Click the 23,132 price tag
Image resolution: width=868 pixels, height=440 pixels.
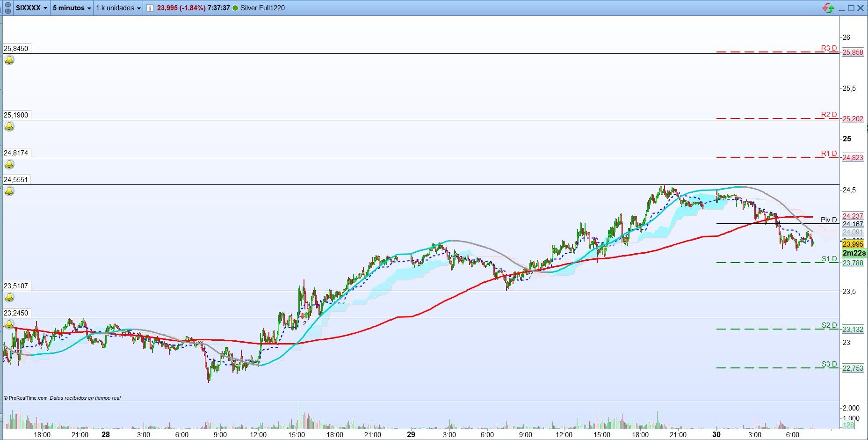(x=853, y=330)
